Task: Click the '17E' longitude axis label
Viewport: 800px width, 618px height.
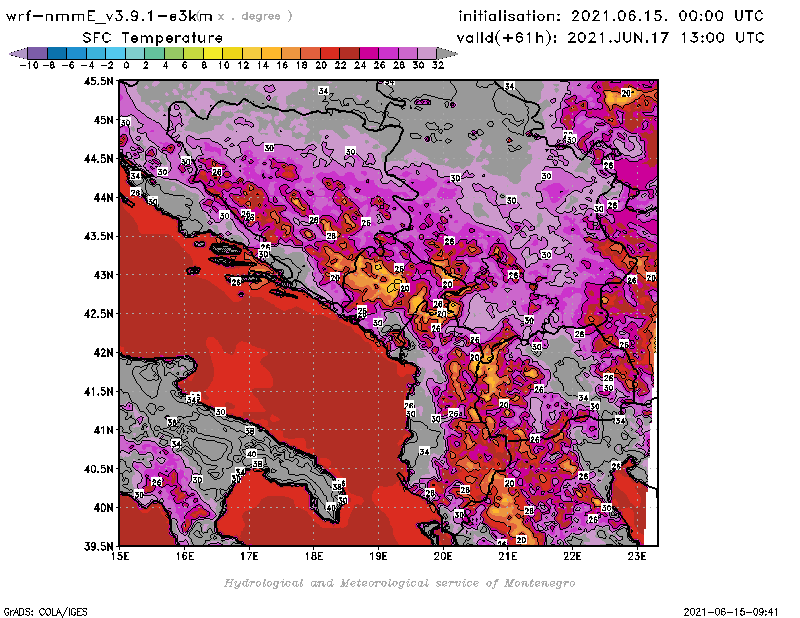Action: click(x=249, y=556)
